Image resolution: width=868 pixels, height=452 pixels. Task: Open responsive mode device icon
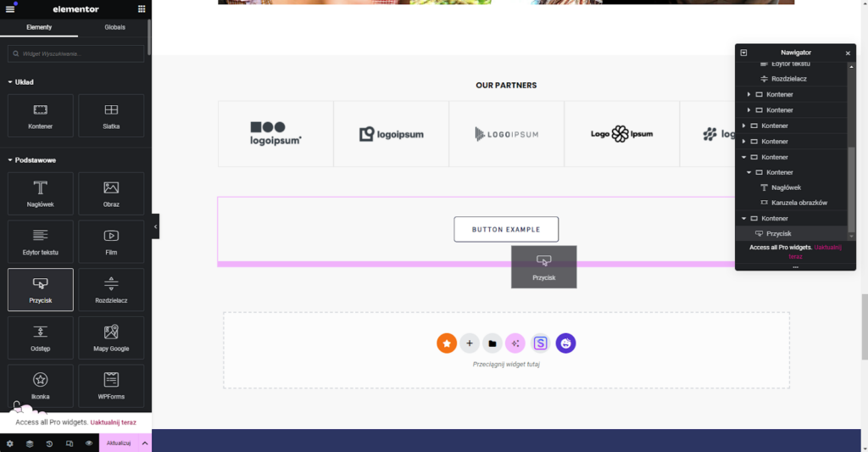70,444
